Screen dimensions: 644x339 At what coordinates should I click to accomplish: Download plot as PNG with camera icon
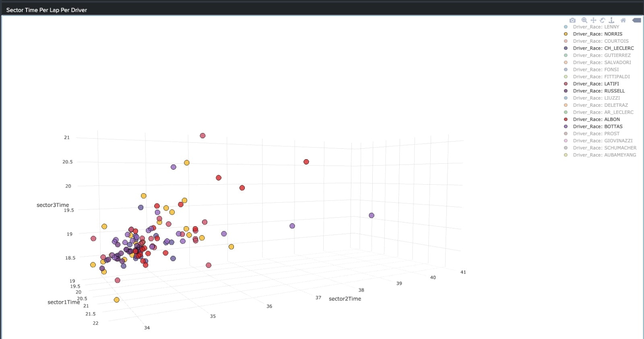point(572,20)
